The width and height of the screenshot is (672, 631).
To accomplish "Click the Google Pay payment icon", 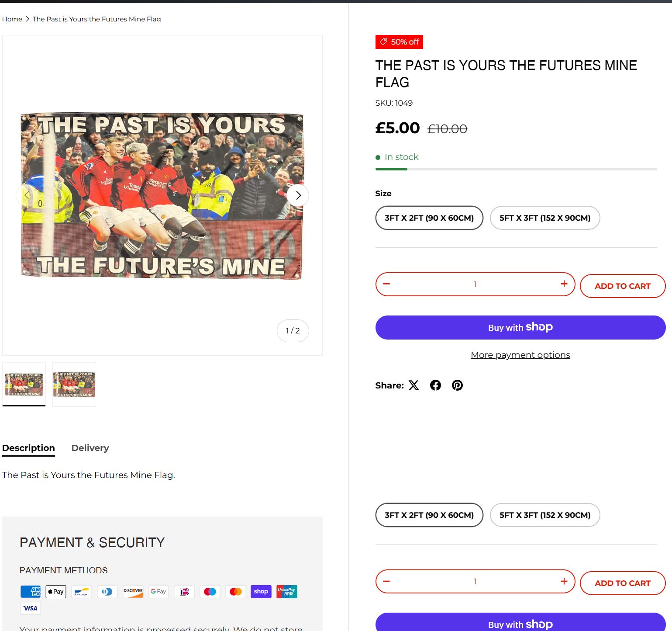I will click(x=159, y=591).
